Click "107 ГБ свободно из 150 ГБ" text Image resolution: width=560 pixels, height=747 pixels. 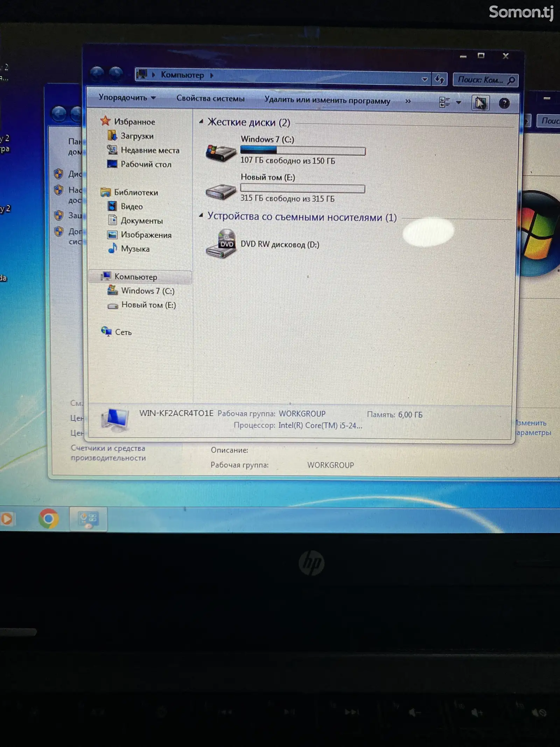[x=288, y=161]
